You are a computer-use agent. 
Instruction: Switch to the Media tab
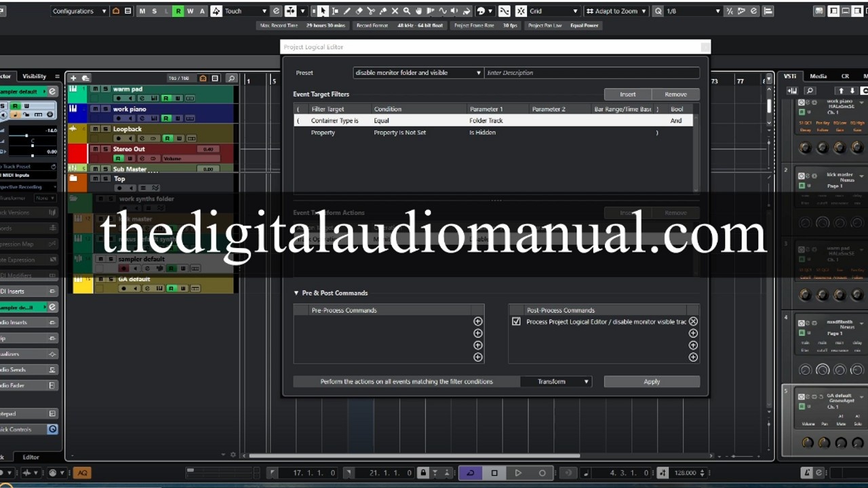click(x=818, y=77)
